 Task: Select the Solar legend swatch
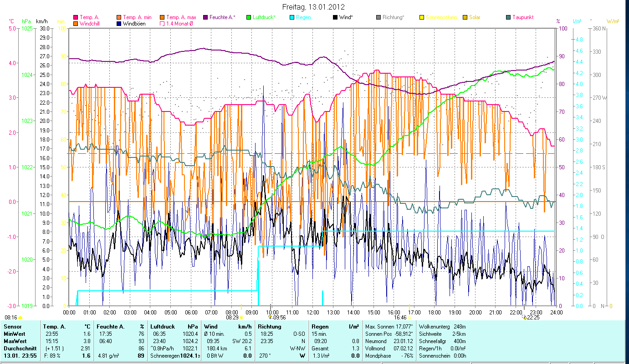(x=465, y=17)
